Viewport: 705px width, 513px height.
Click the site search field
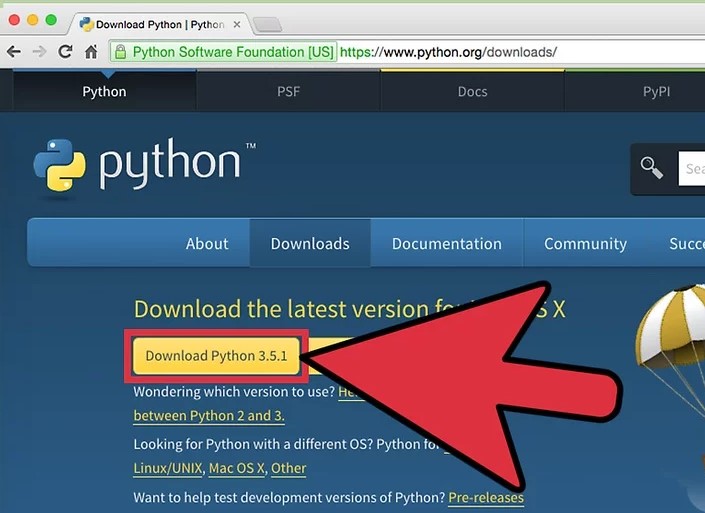click(692, 169)
